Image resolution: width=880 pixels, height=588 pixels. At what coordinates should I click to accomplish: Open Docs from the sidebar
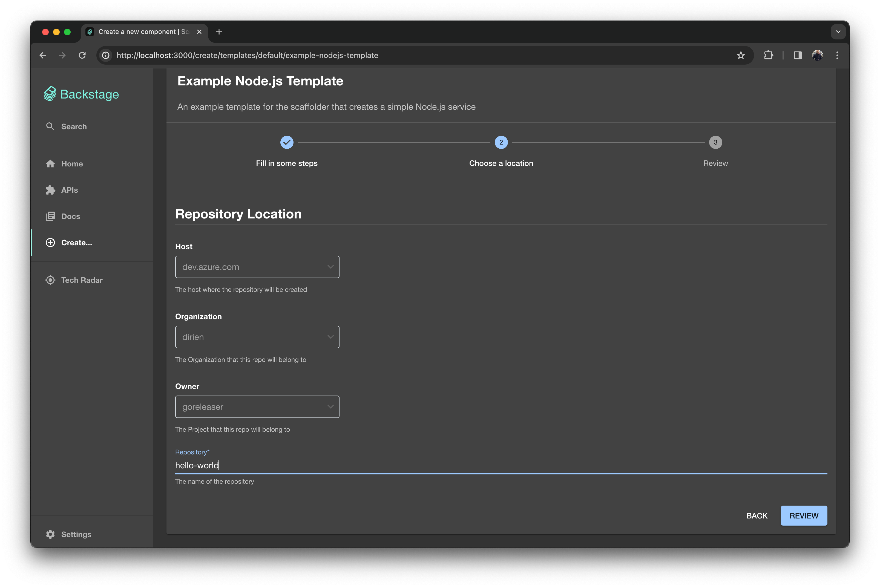[x=92, y=216]
